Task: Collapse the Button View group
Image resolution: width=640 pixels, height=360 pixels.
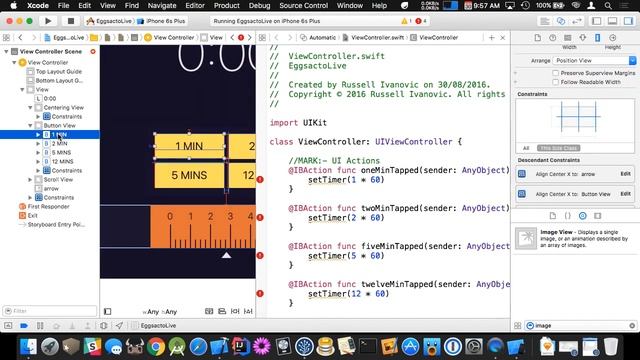Action: pos(30,126)
